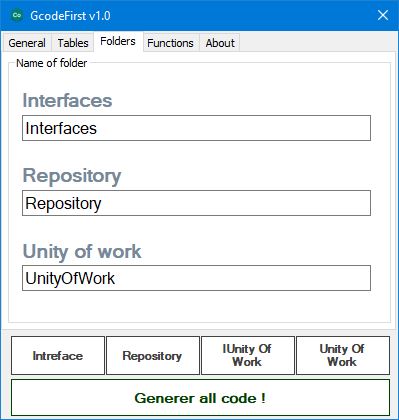Click the GcodeFirst v1.0 title text
Screen dimensions: 399x420
coord(70,16)
